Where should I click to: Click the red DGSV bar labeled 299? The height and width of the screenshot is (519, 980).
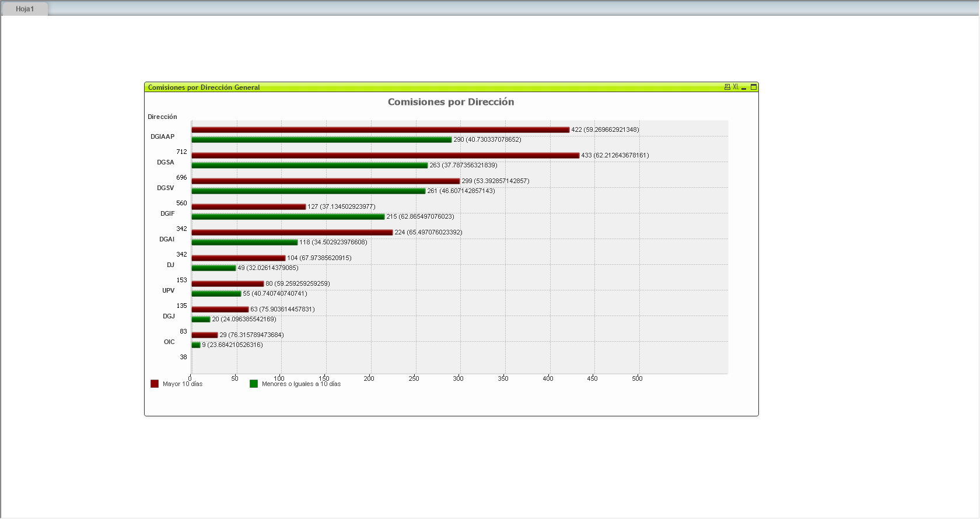click(325, 181)
